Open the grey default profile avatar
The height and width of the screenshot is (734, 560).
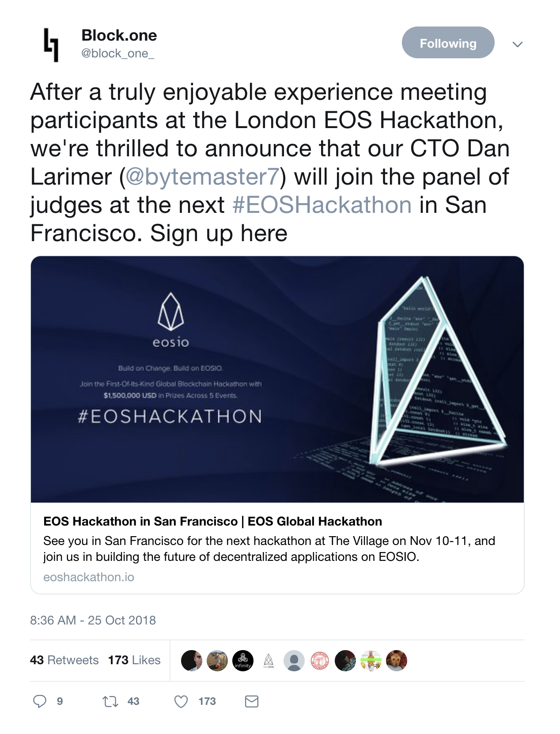pos(294,661)
